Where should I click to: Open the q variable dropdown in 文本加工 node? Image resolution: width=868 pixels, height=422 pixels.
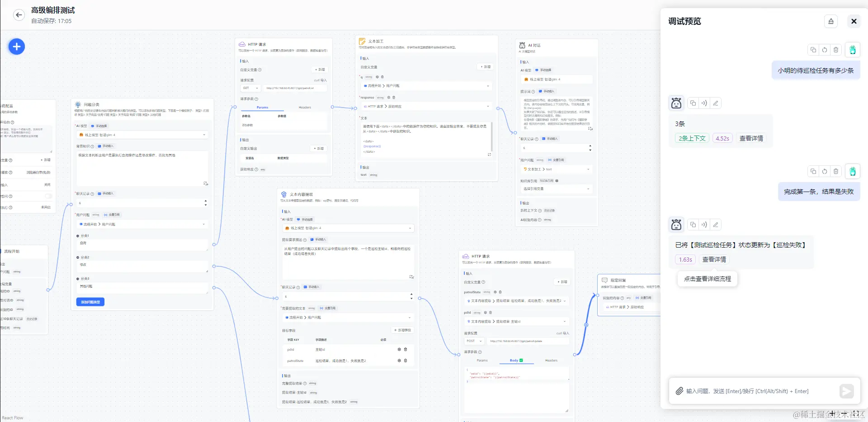426,86
